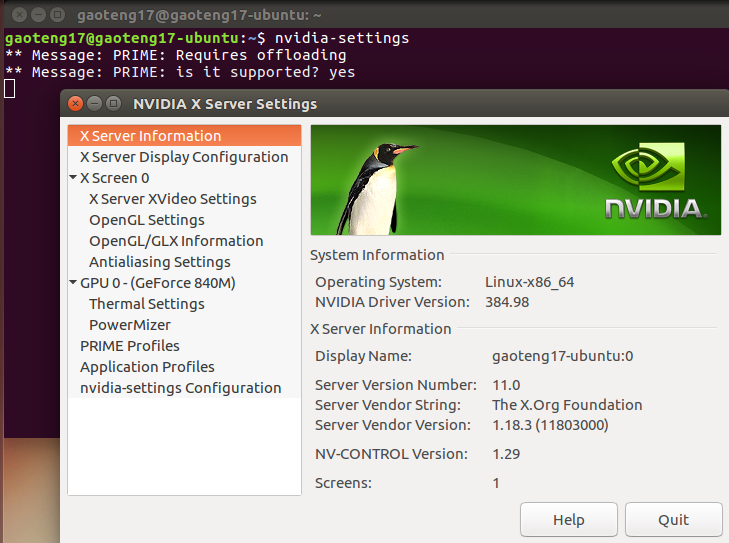729x543 pixels.
Task: Click the Help button
Action: pos(568,520)
